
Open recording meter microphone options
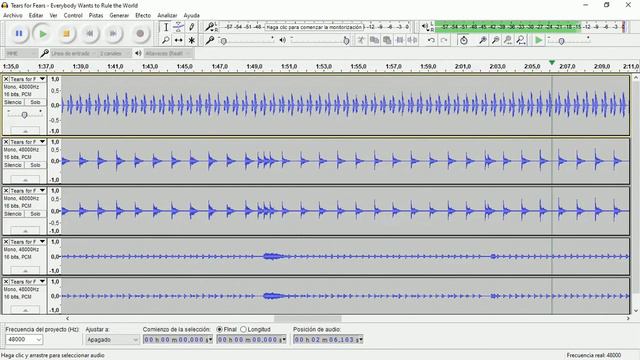click(210, 27)
